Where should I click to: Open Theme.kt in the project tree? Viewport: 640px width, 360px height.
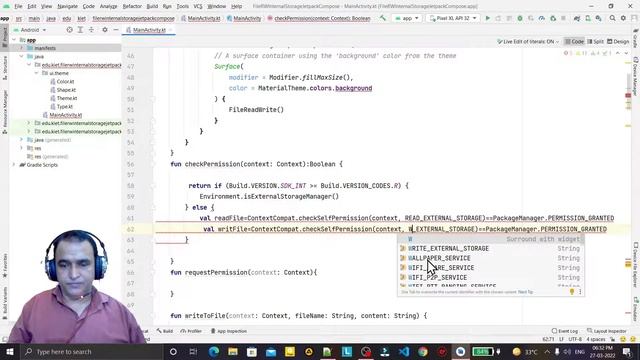[67, 98]
